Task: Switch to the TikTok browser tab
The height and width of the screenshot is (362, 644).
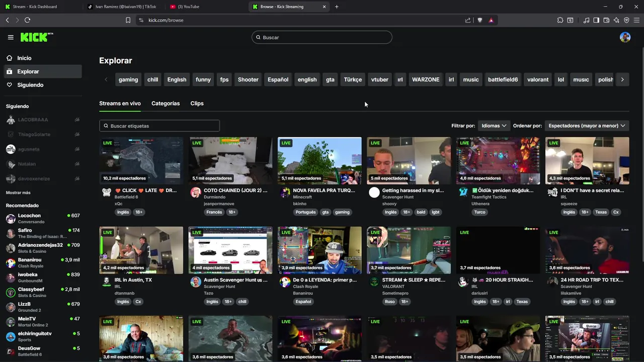Action: click(122, 7)
